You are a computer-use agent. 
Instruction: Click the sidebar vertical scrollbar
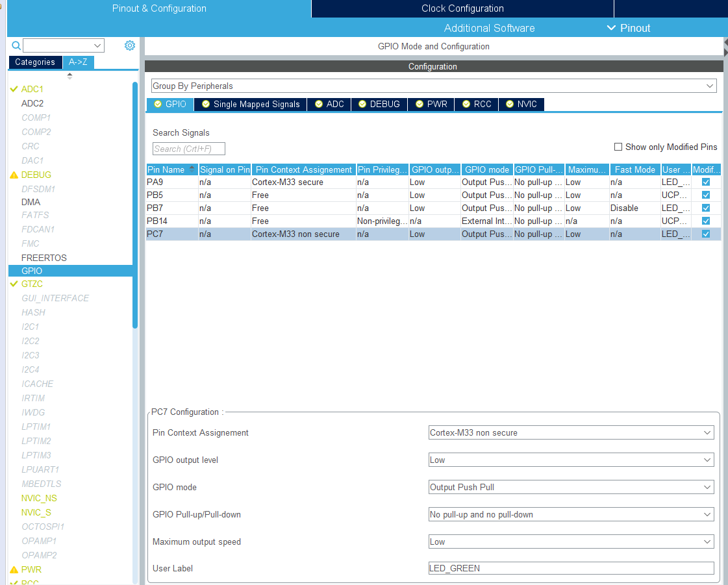click(135, 205)
